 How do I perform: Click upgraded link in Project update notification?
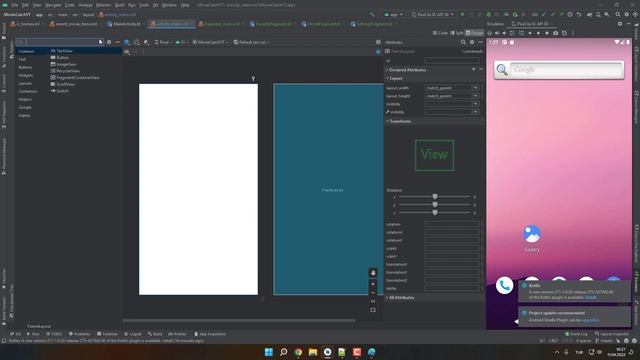(590, 320)
